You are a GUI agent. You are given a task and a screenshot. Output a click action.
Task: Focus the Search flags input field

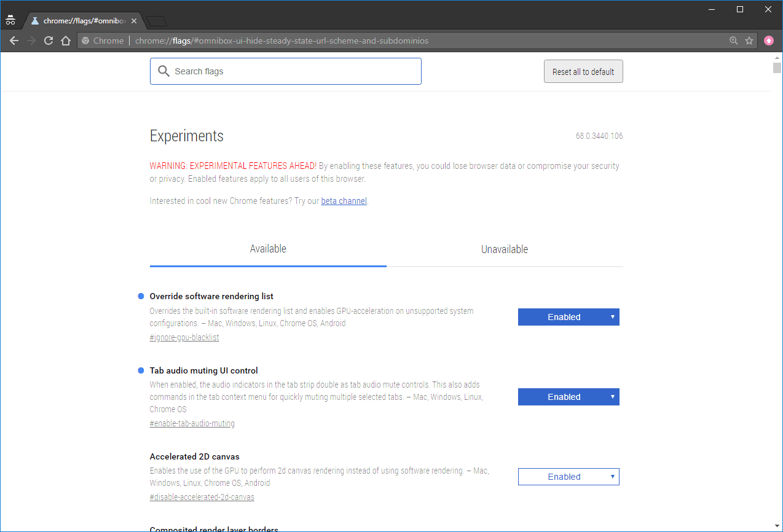pos(295,71)
